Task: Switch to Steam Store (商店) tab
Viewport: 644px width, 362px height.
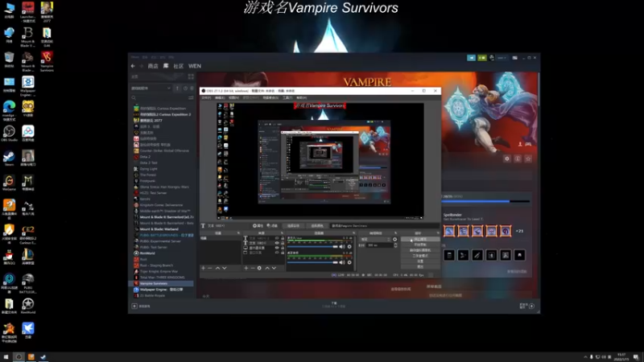Action: [153, 66]
